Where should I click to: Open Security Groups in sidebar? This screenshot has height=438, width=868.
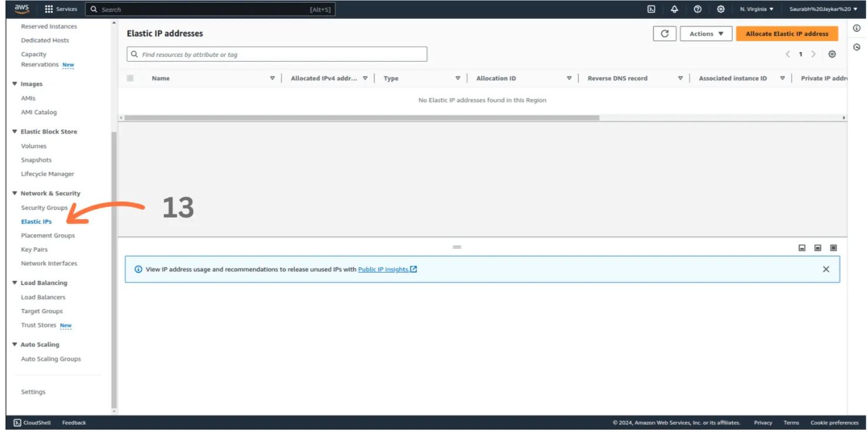point(44,208)
